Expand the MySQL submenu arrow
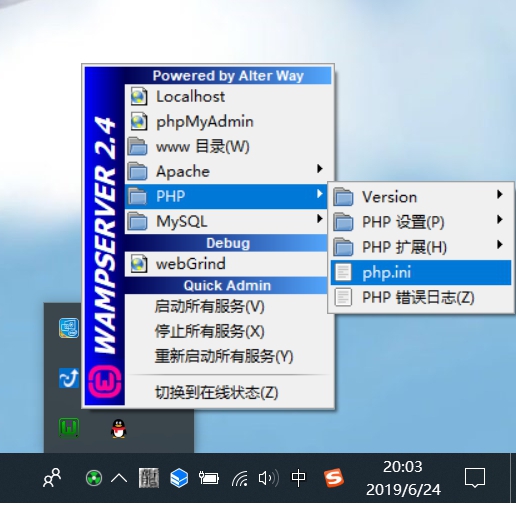 tap(320, 219)
